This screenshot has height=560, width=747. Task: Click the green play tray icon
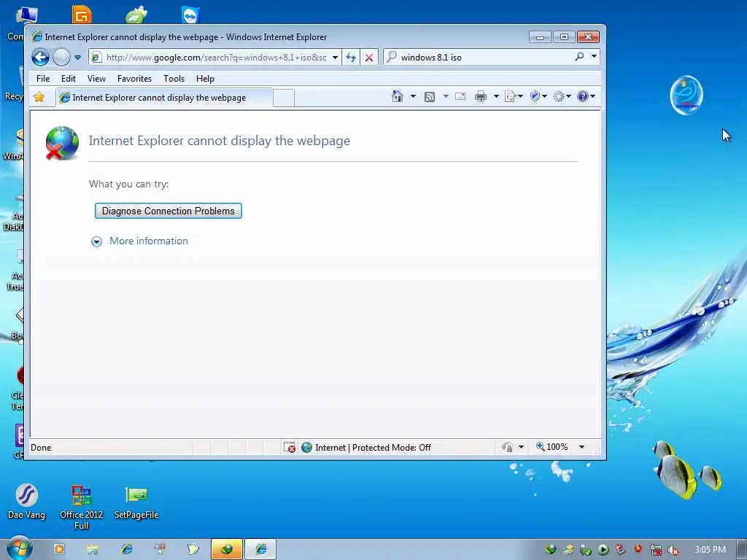(603, 550)
